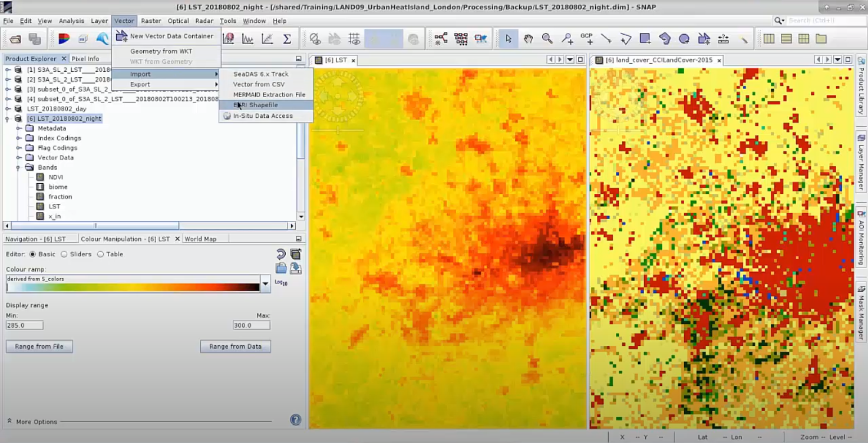Activate the Zoom magnifier tool

click(x=547, y=39)
